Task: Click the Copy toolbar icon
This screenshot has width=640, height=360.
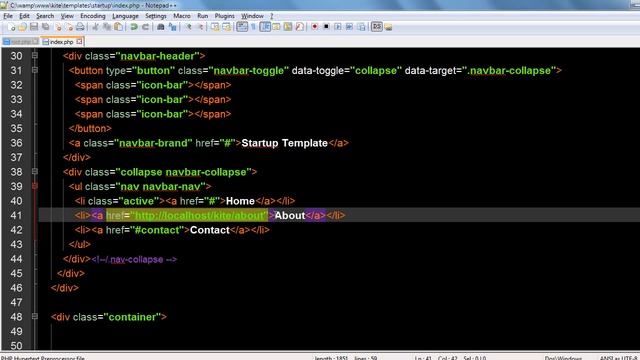Action: point(107,27)
